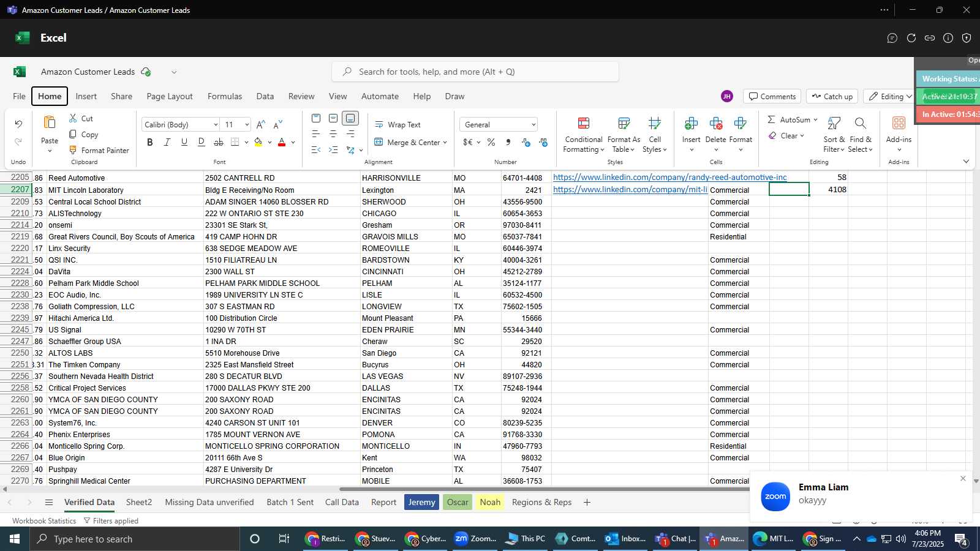Click the Windows Start button
Viewport: 980px width, 551px height.
(15, 539)
